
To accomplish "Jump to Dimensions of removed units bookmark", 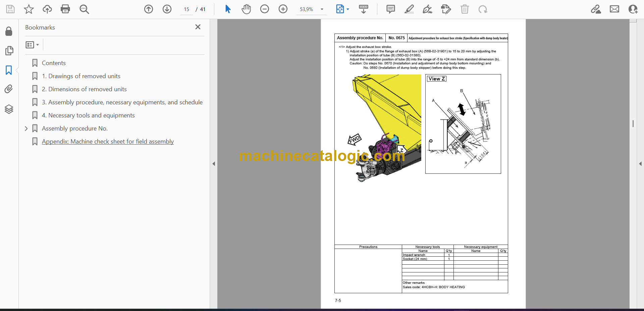I will pyautogui.click(x=84, y=89).
